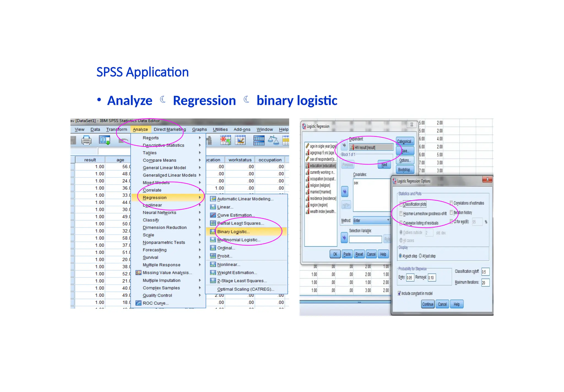Choose the Binary Logistic menu item
Image resolution: width=564 pixels, height=392 pixels.
point(247,232)
